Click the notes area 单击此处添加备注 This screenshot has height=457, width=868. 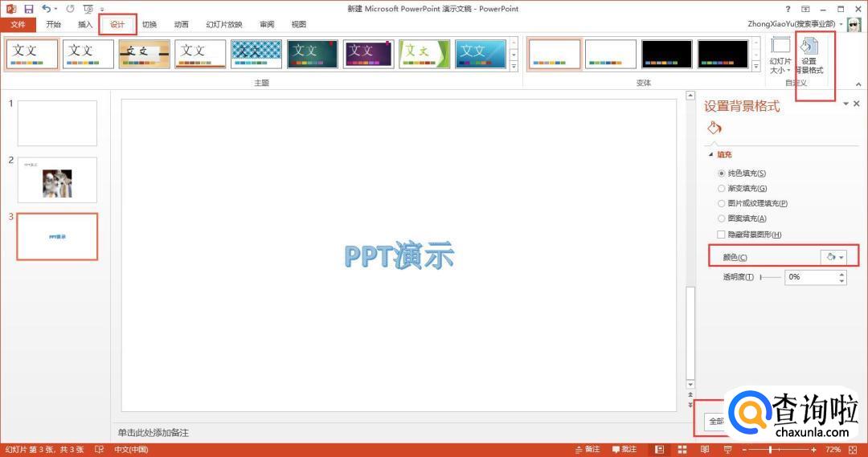click(x=154, y=433)
